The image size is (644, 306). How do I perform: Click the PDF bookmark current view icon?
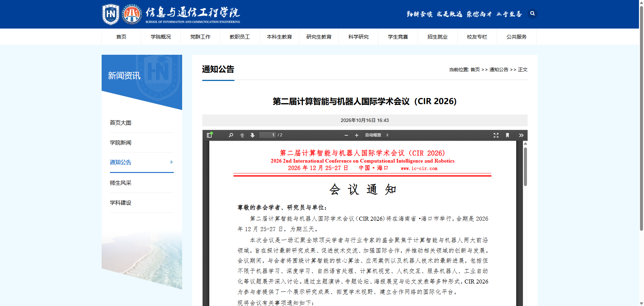(507, 135)
